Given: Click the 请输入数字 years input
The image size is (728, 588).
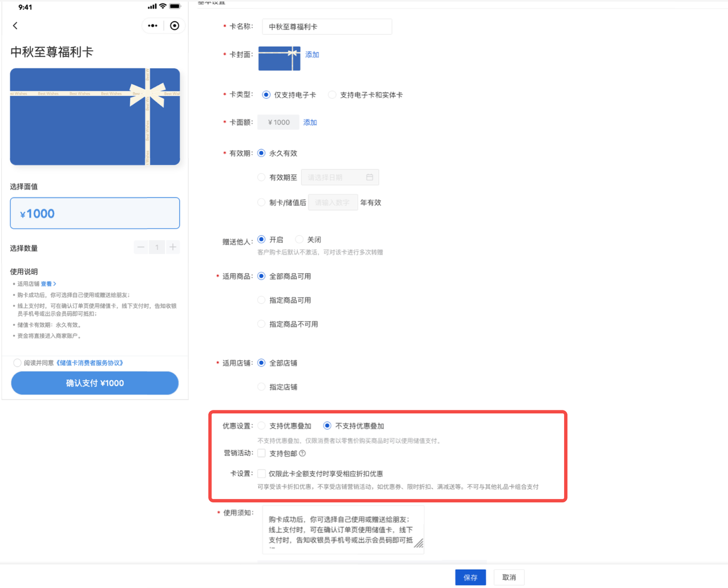Looking at the screenshot, I should pyautogui.click(x=333, y=203).
